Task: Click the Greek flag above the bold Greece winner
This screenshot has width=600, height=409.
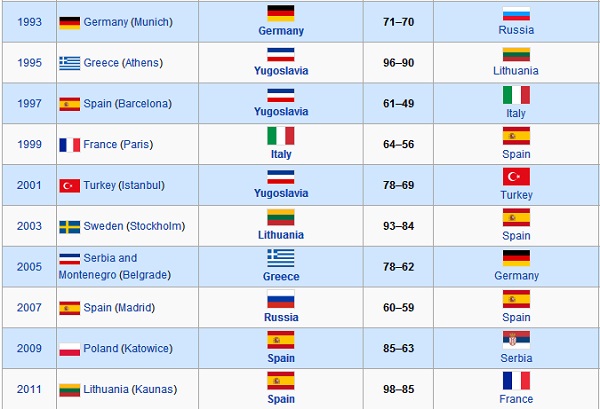Action: pyautogui.click(x=281, y=259)
